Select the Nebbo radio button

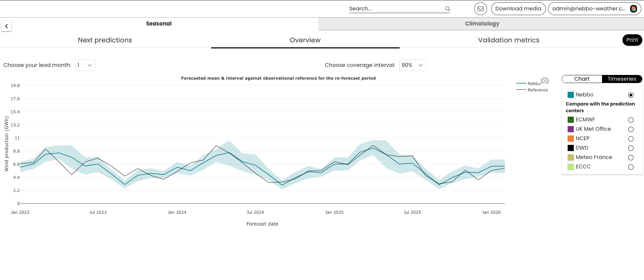(631, 95)
